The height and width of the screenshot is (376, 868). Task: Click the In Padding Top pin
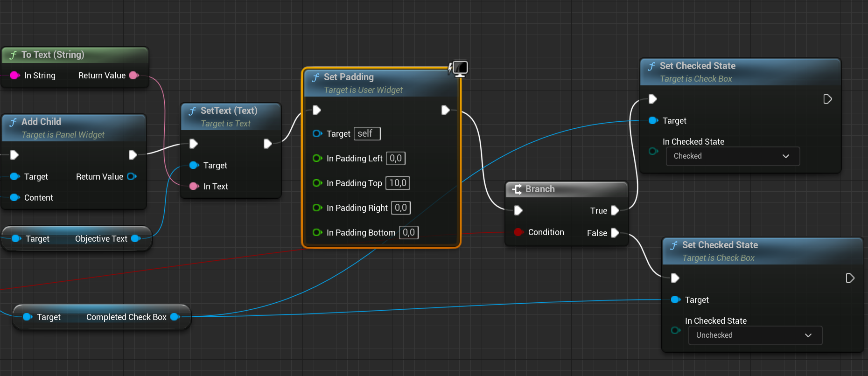[x=317, y=183]
